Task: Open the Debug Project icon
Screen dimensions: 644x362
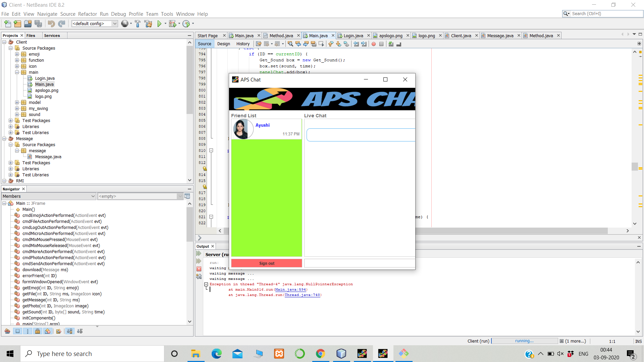Action: 172,23
